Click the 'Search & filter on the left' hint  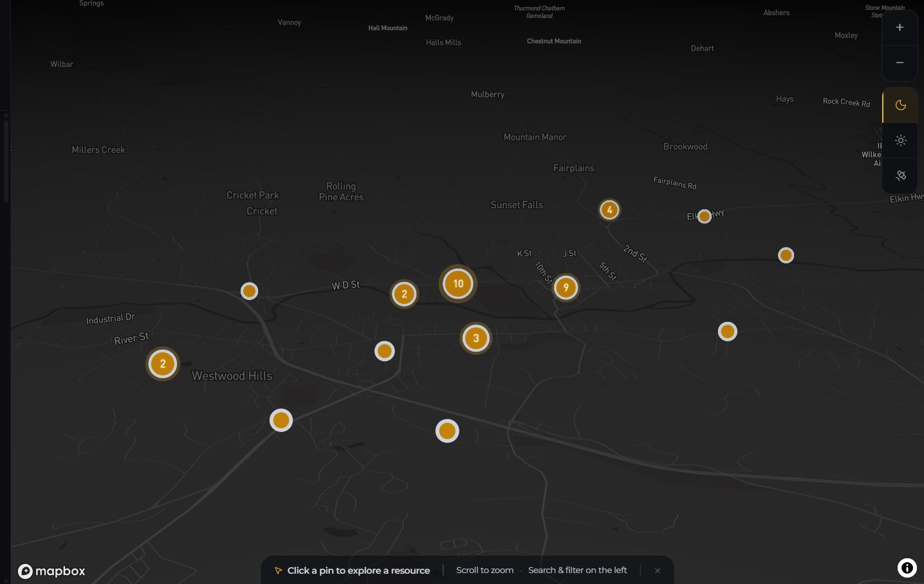pyautogui.click(x=577, y=570)
